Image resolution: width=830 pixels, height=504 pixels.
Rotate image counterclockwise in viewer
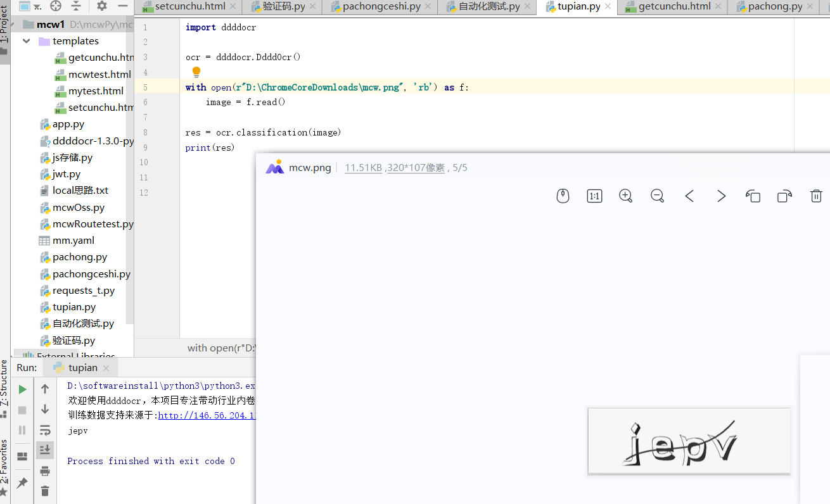tap(753, 196)
